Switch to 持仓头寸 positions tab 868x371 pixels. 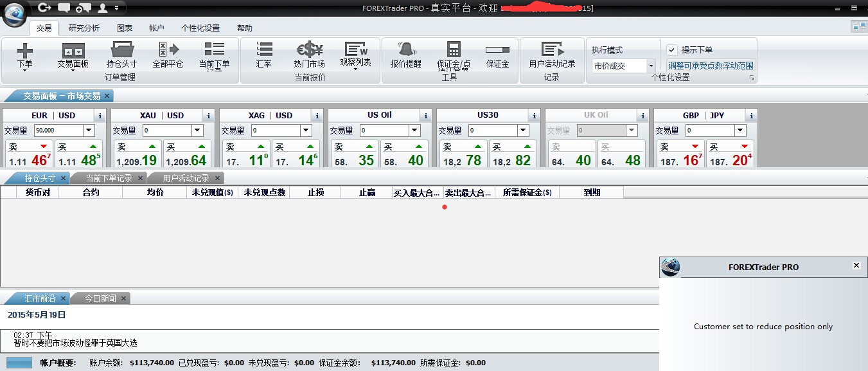click(40, 178)
